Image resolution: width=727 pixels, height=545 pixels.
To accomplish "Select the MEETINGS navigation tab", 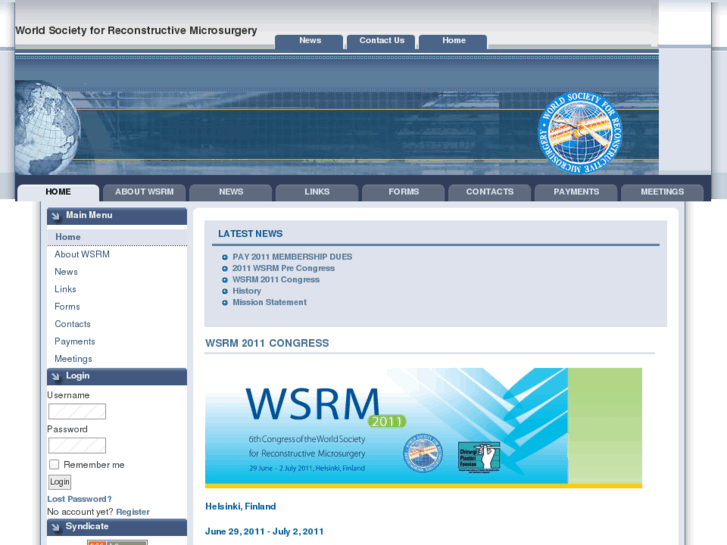I will pos(662,192).
